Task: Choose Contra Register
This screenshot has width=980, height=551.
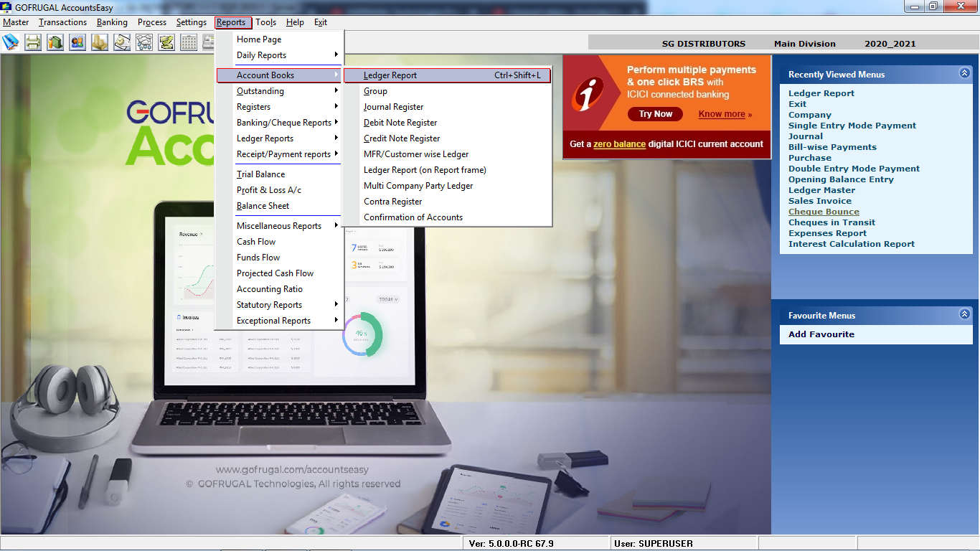Action: (x=448, y=202)
